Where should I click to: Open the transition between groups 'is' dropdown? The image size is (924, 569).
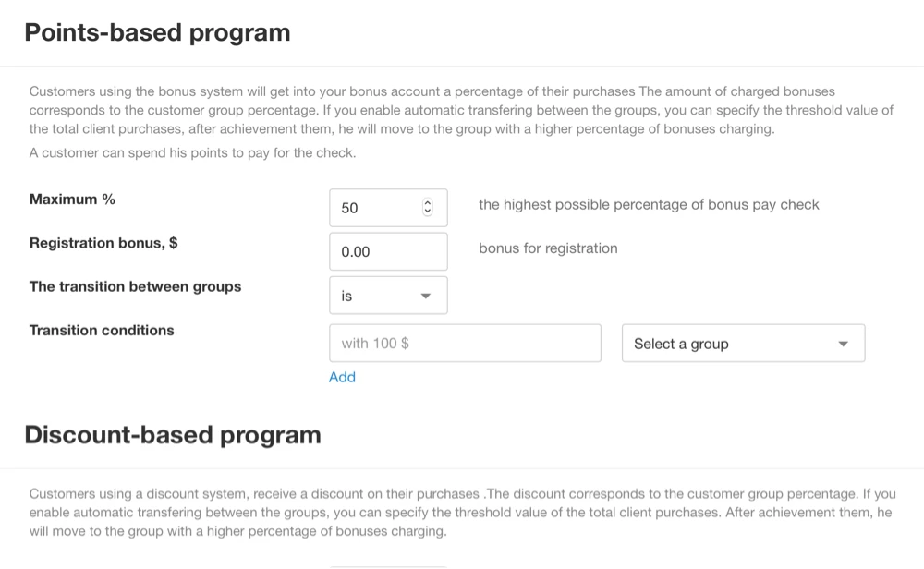(388, 295)
